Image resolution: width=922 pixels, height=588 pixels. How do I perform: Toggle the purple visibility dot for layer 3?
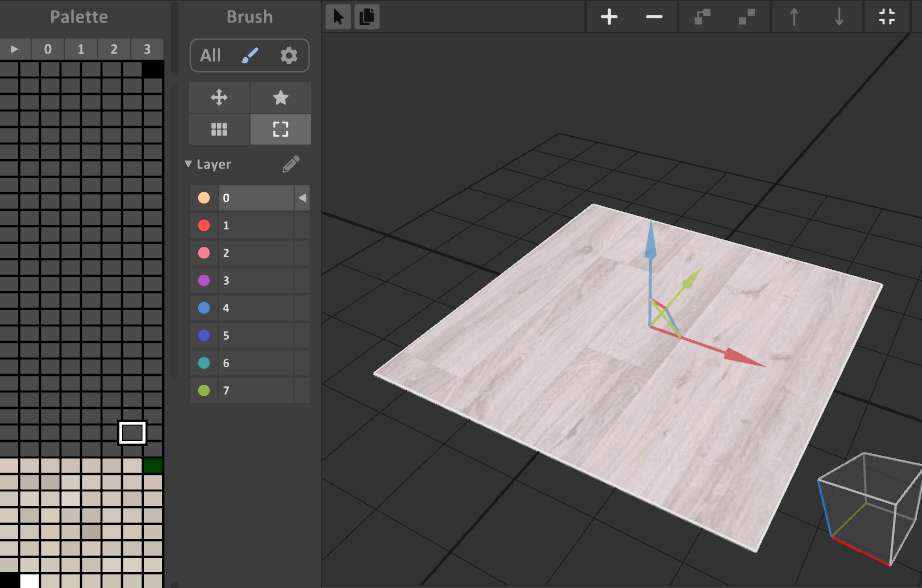coord(204,281)
